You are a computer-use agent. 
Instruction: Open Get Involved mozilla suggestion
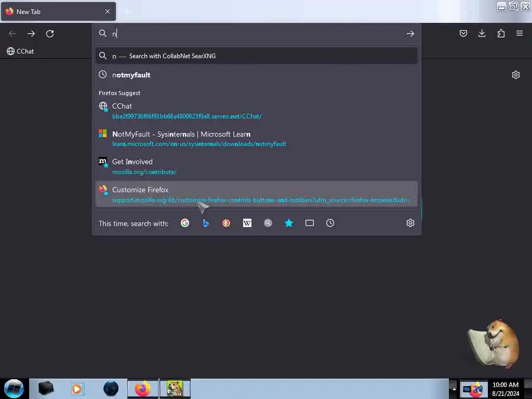[x=257, y=167]
